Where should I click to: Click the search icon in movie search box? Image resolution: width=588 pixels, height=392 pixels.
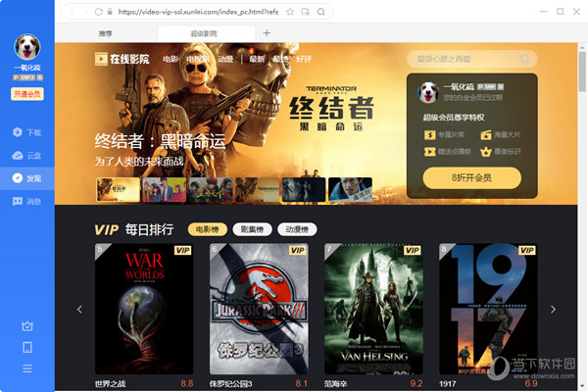click(x=524, y=59)
